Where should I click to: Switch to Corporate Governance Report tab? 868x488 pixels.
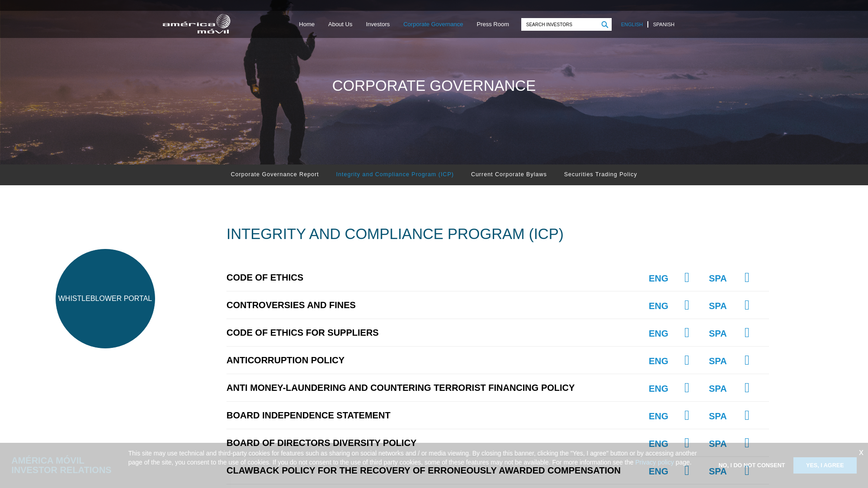[x=275, y=174]
